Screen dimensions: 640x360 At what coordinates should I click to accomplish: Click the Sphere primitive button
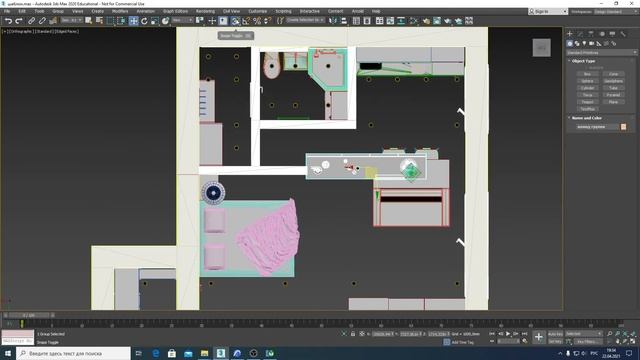(x=587, y=81)
